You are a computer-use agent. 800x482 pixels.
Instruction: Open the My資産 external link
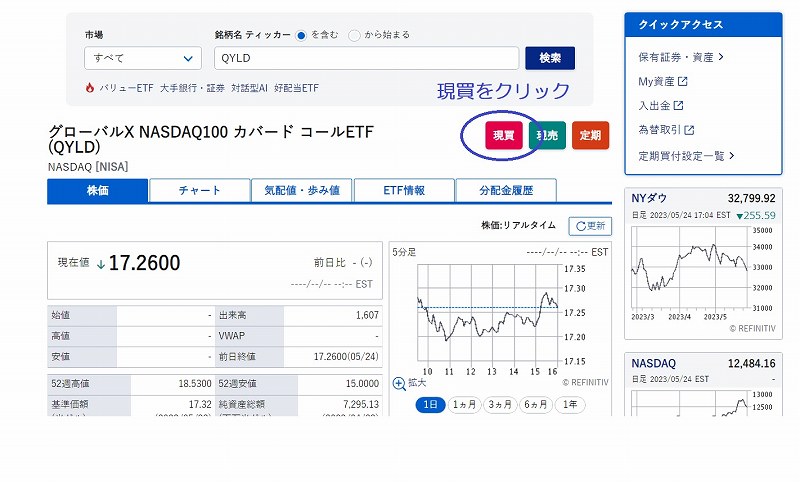663,82
